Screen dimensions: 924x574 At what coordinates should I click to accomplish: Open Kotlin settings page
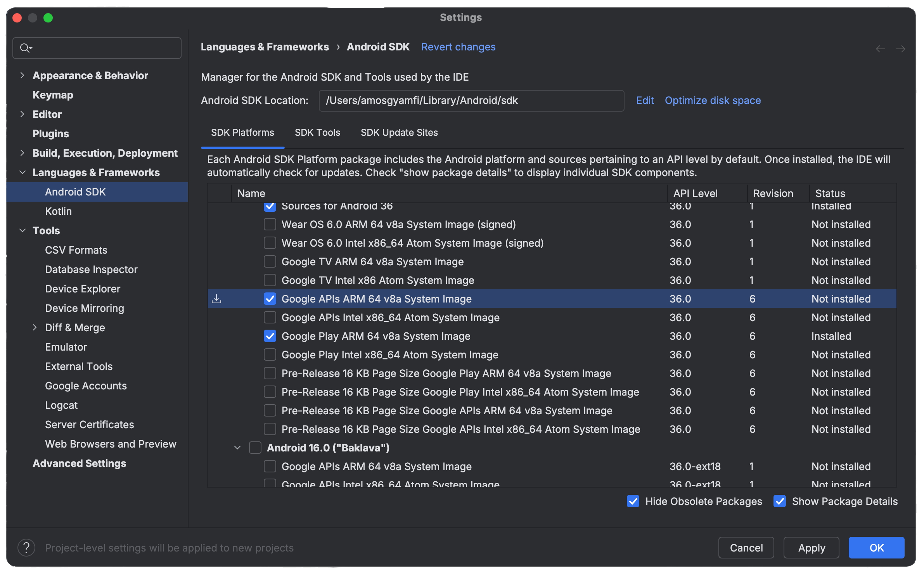coord(58,211)
